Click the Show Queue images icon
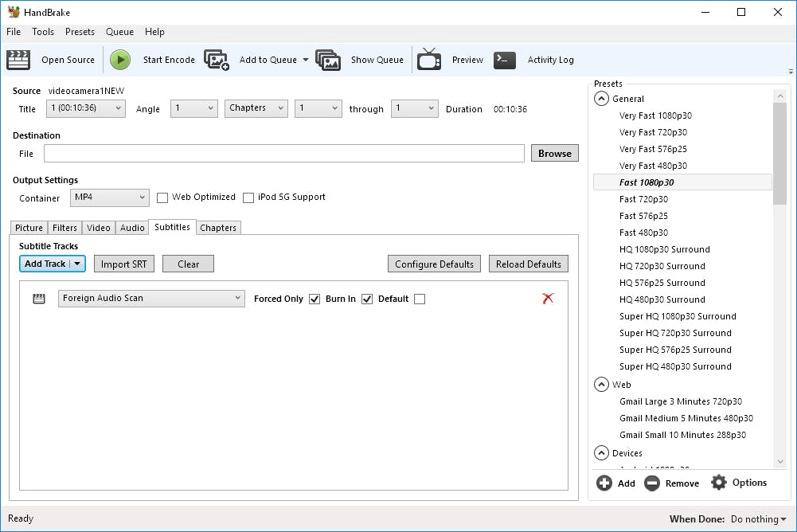This screenshot has height=532, width=797. click(328, 60)
